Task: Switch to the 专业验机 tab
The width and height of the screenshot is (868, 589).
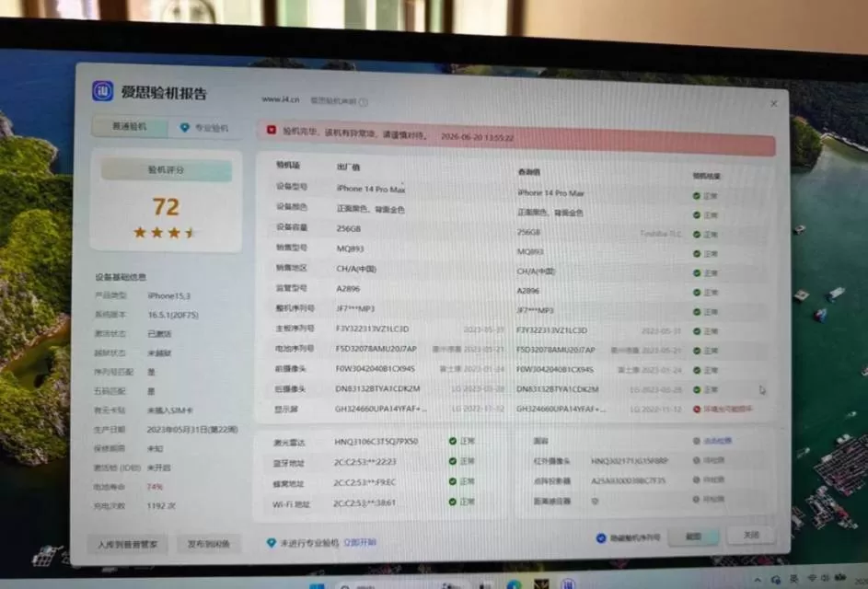Action: point(205,128)
